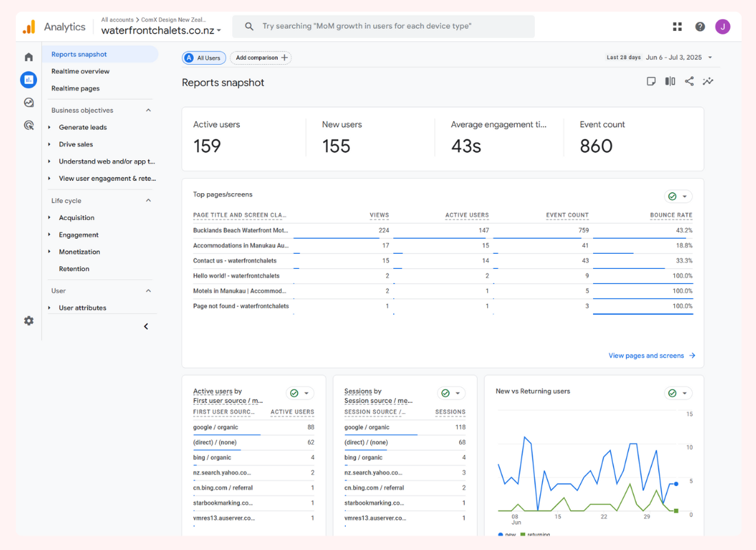Click the EVENT COUNT column header
756x550 pixels.
tap(567, 215)
